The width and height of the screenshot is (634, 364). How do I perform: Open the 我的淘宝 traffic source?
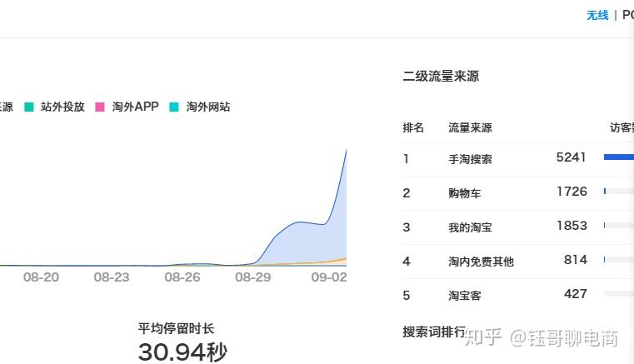point(470,227)
